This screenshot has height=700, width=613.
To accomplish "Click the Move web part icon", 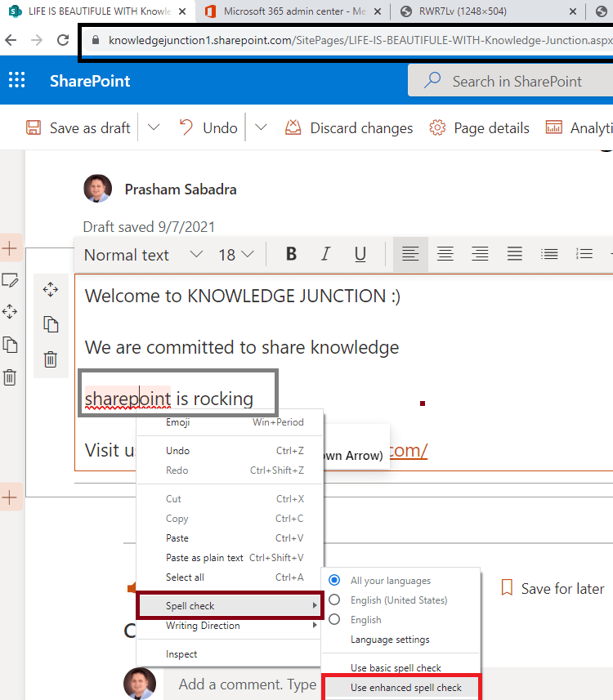I will coord(51,290).
